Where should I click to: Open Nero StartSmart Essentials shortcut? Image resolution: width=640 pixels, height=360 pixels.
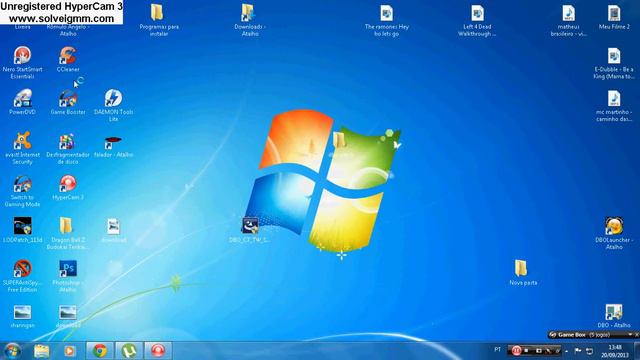coord(22,62)
